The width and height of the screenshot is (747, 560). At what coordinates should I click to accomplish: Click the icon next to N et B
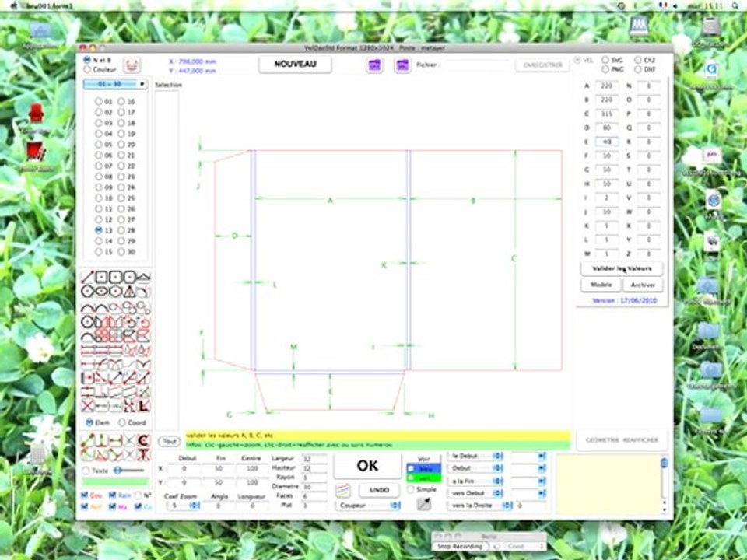132,65
